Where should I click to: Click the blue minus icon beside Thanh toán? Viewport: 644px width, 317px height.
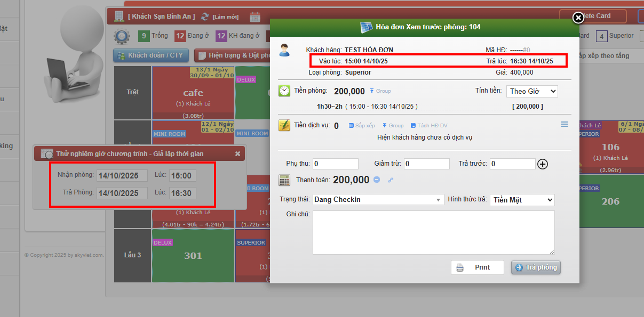377,180
